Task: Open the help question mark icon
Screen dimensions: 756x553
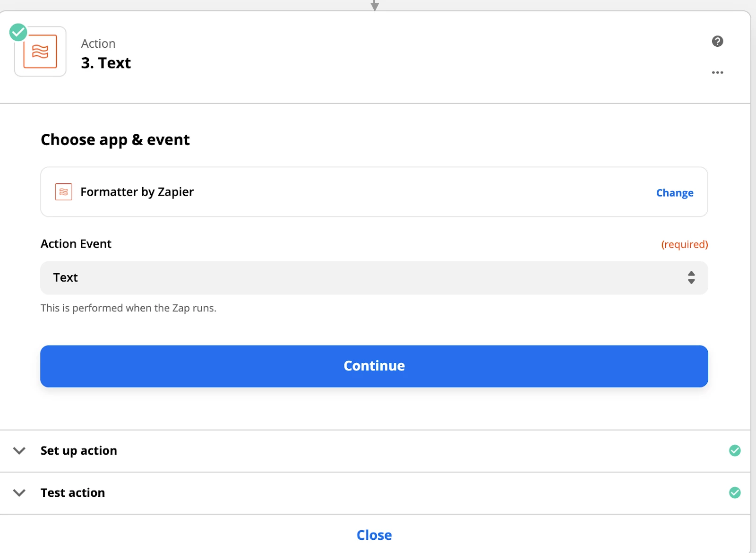Action: click(x=717, y=41)
